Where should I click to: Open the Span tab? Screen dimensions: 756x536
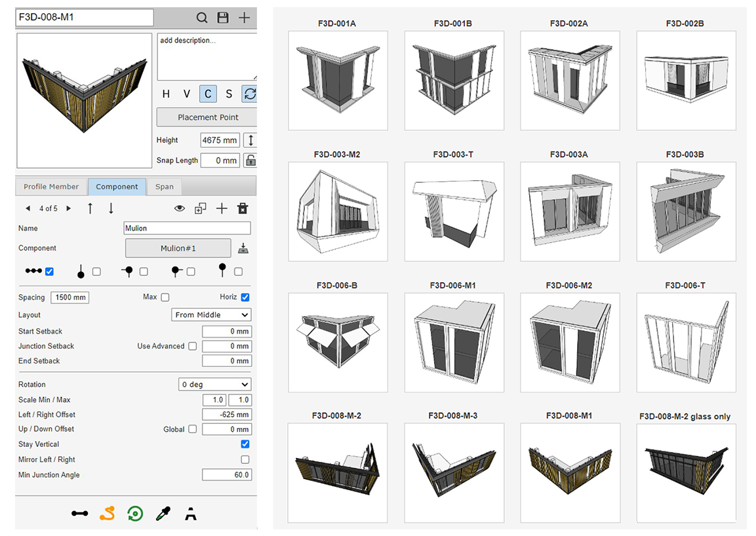click(x=165, y=187)
